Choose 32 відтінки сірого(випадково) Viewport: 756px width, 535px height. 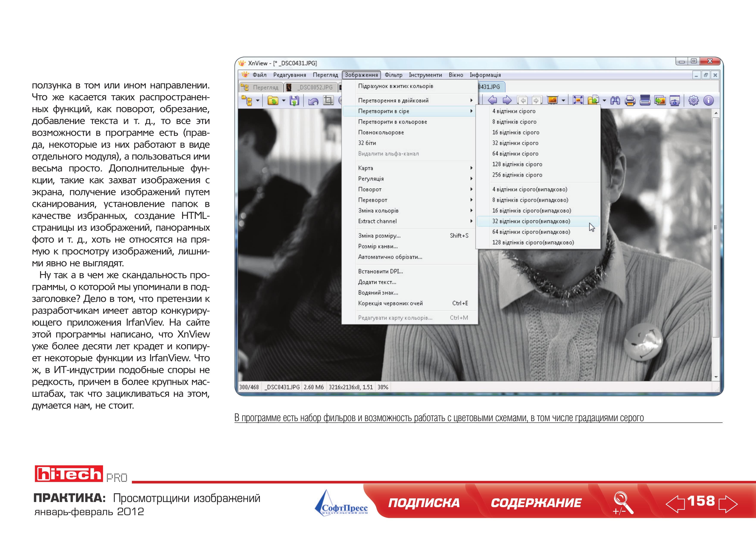tap(538, 221)
